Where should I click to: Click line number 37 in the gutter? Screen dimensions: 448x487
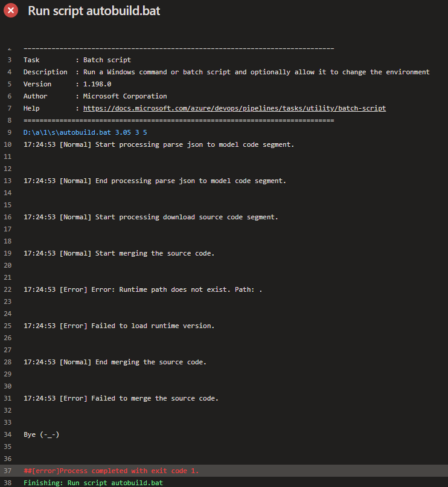(8, 471)
